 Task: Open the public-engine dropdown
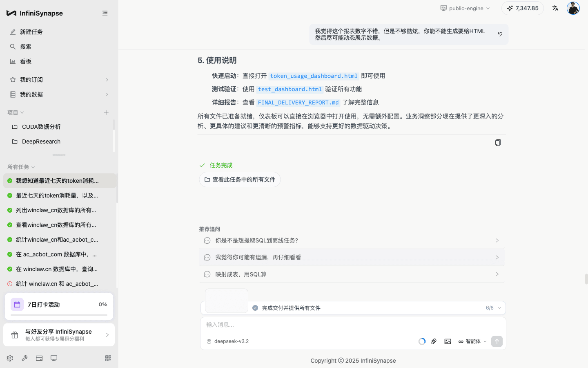(465, 8)
